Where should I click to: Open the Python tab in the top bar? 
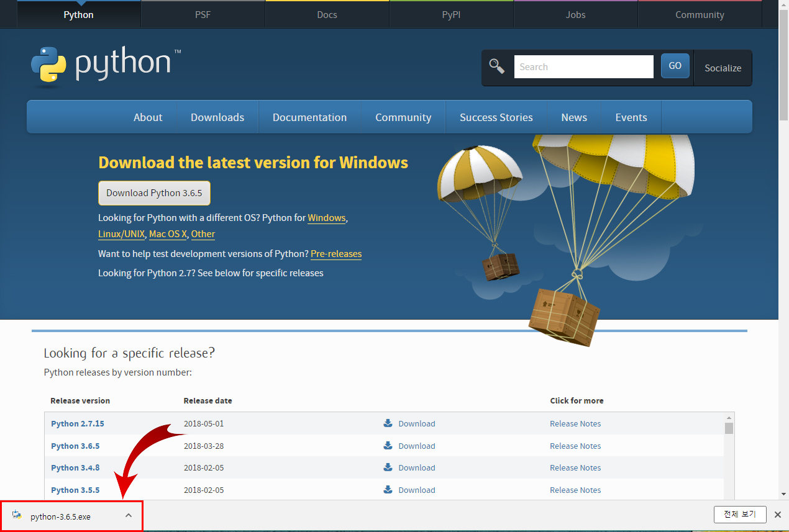pyautogui.click(x=79, y=14)
